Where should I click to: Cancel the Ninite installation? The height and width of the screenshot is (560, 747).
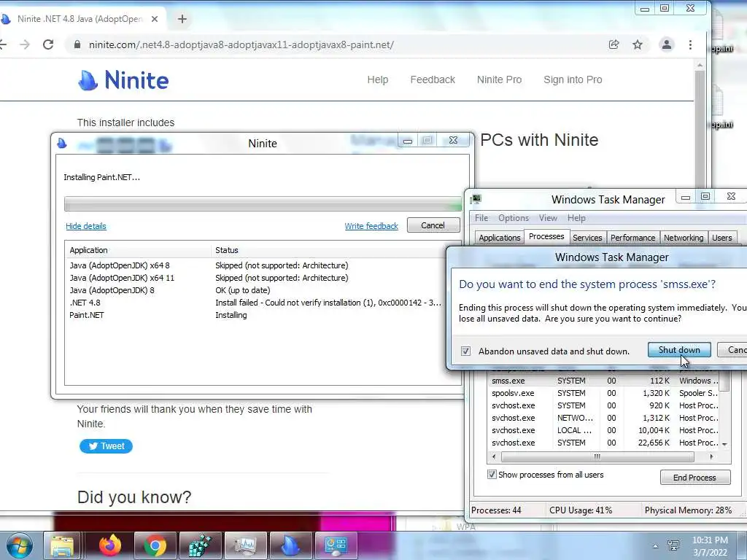click(433, 225)
